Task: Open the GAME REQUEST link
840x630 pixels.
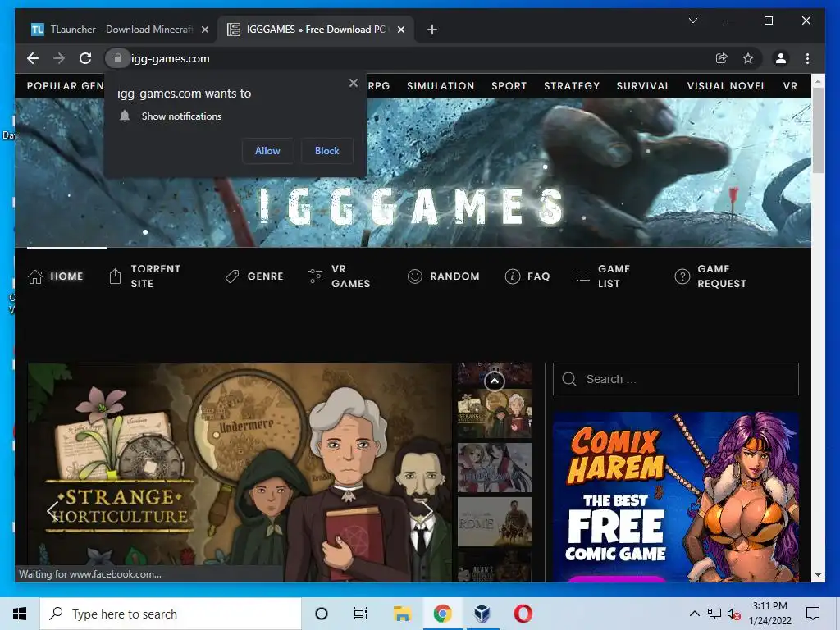Action: tap(722, 276)
